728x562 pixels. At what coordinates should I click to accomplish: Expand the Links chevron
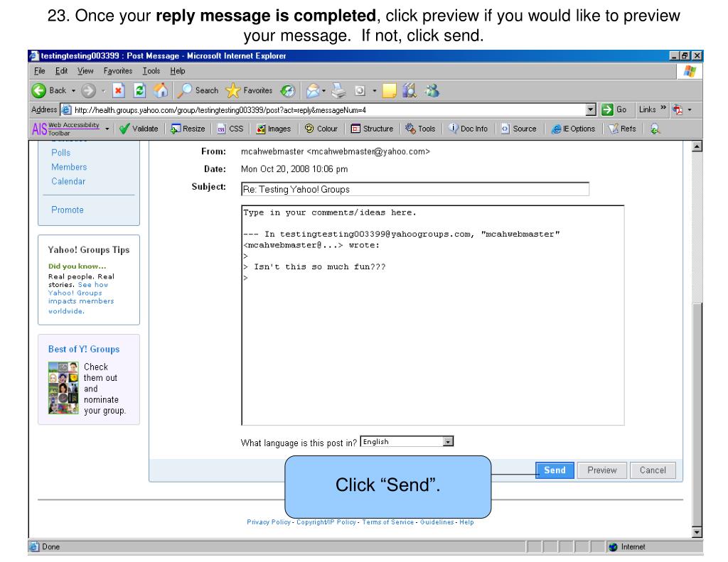click(x=663, y=108)
